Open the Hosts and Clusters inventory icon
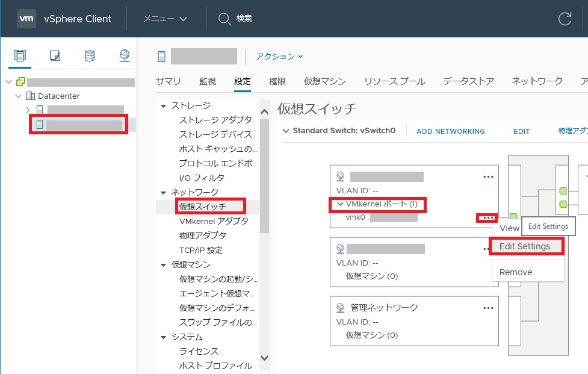 coord(20,56)
